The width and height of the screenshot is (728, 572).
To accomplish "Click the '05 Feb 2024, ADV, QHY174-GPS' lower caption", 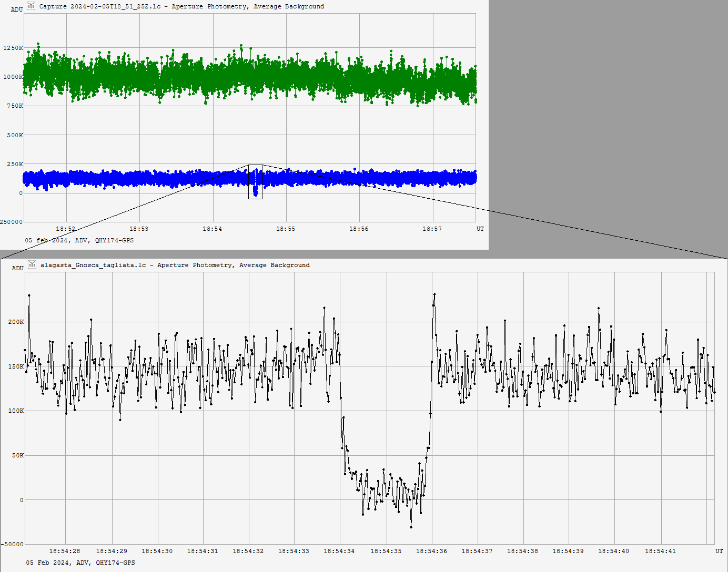I will pos(80,563).
